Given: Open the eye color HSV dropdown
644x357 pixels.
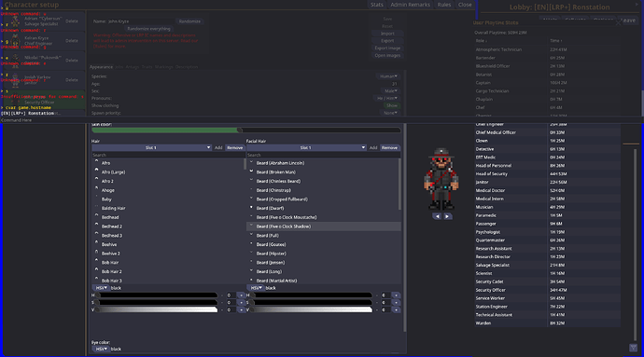Looking at the screenshot, I should pyautogui.click(x=100, y=349).
